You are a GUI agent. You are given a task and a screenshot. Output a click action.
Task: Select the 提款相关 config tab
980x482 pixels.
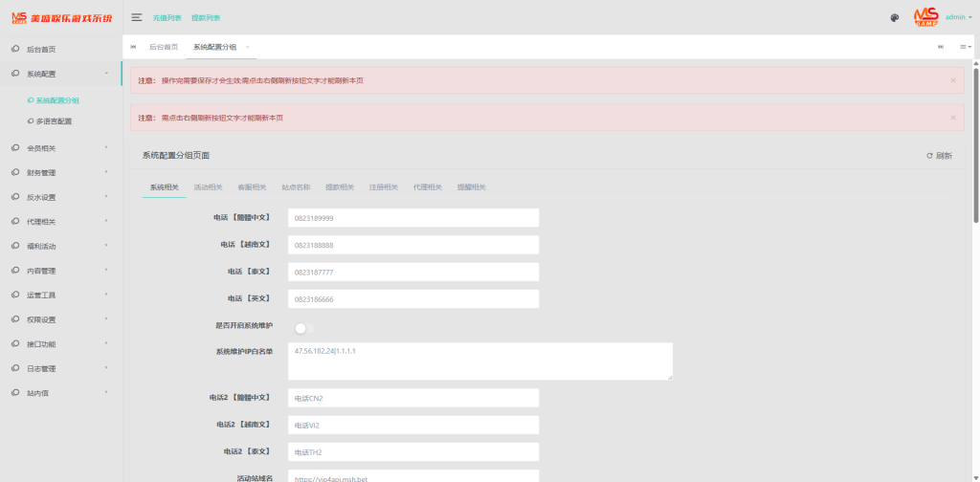pos(340,187)
